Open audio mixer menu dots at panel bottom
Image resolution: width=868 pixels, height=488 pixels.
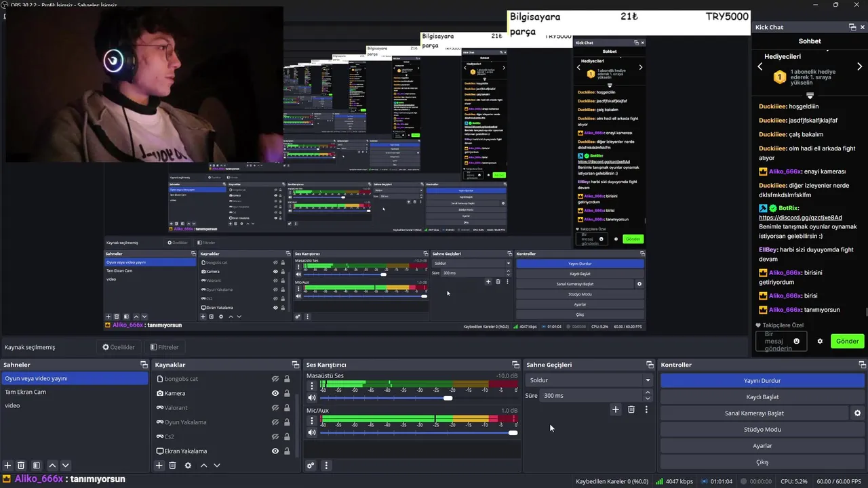pyautogui.click(x=326, y=466)
